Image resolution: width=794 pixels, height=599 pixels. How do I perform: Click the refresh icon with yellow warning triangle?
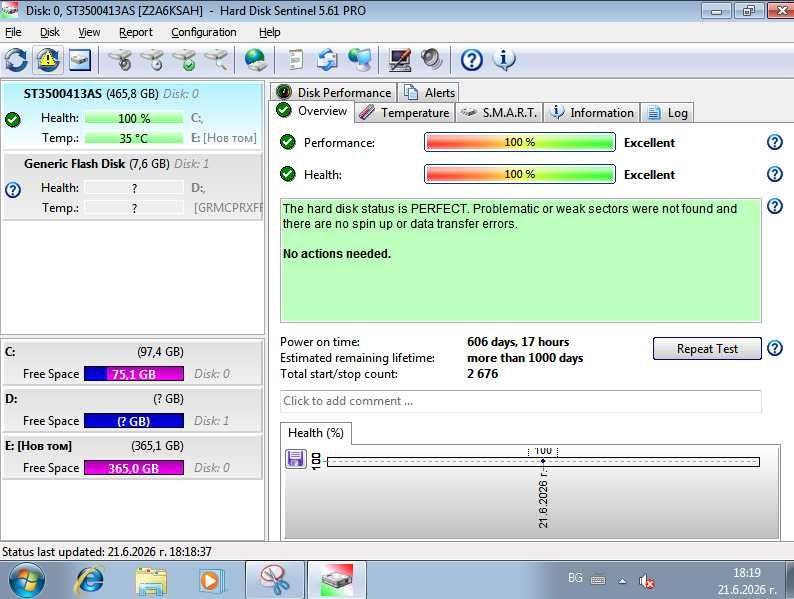coord(48,60)
